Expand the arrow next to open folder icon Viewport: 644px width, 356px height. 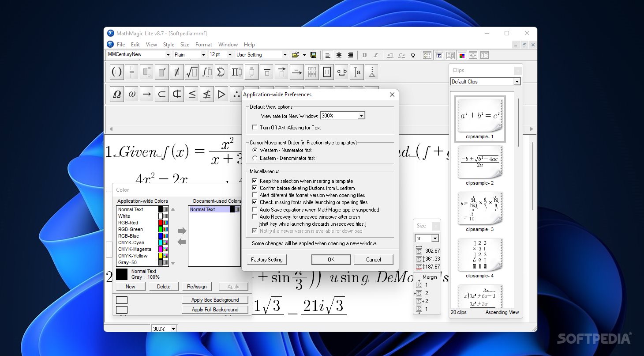coord(304,55)
